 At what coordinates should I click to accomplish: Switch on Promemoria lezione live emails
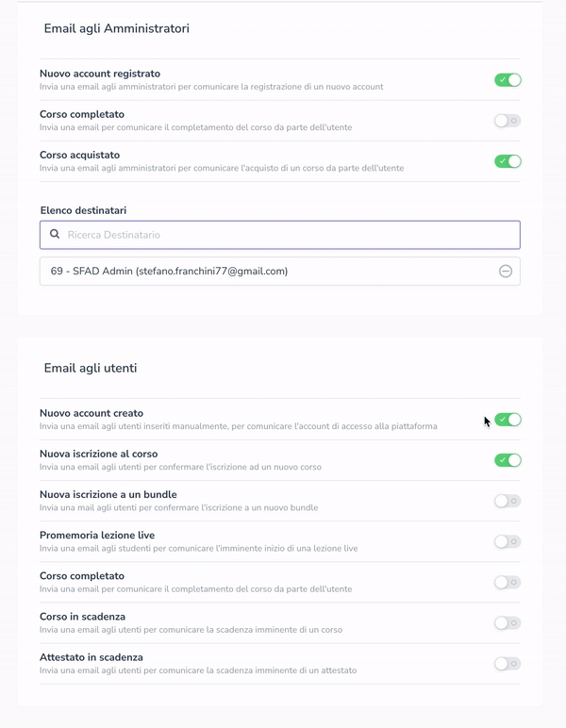click(x=508, y=541)
